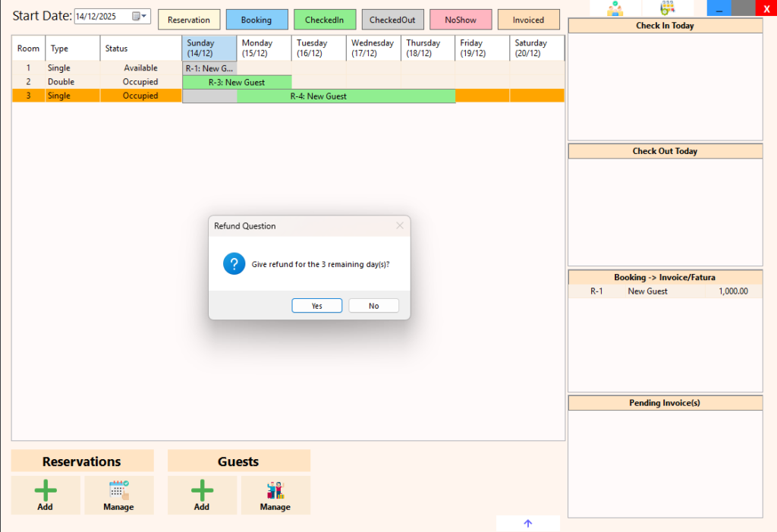Click the calendar schedule icon at top right
The image size is (777, 532).
(667, 8)
